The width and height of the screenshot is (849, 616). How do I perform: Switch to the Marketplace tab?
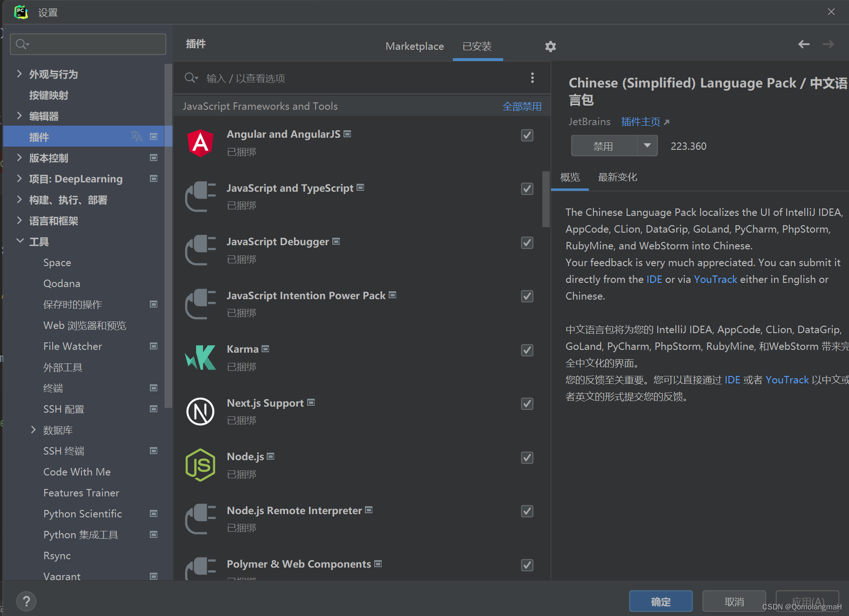click(414, 46)
